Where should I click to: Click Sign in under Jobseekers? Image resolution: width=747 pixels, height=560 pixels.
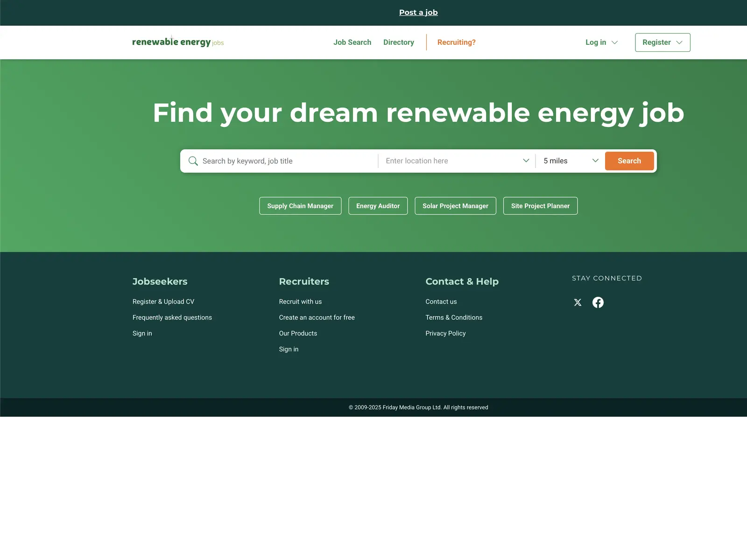(142, 334)
